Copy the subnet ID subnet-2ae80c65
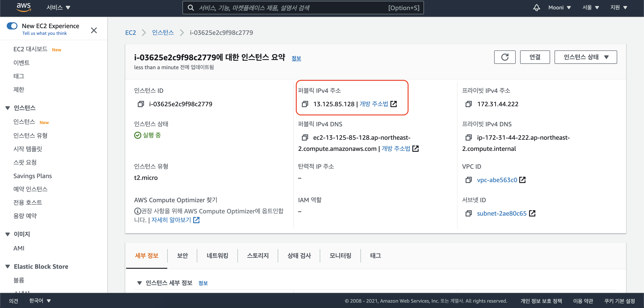The height and width of the screenshot is (308, 644). pyautogui.click(x=468, y=213)
